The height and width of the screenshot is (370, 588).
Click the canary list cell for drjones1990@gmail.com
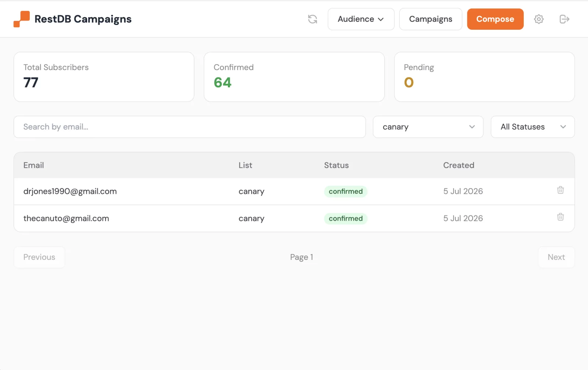[251, 192]
